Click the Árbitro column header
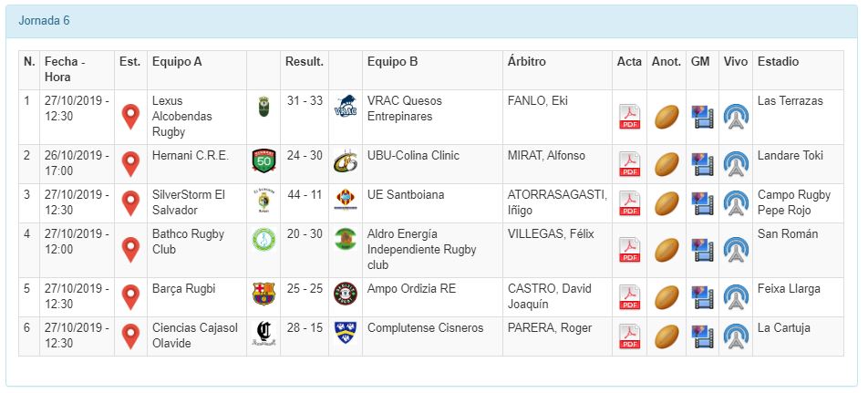The width and height of the screenshot is (868, 393). pos(526,62)
